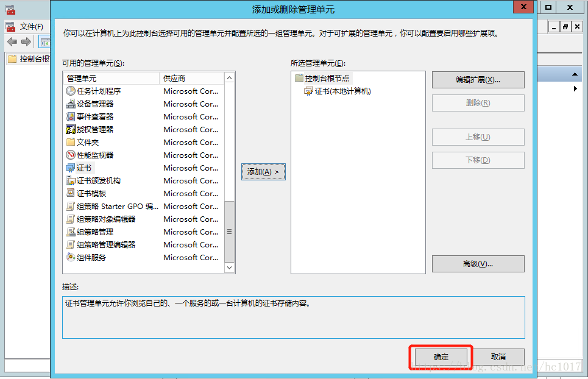Click the 下移(D) button
588x379 pixels.
click(478, 160)
